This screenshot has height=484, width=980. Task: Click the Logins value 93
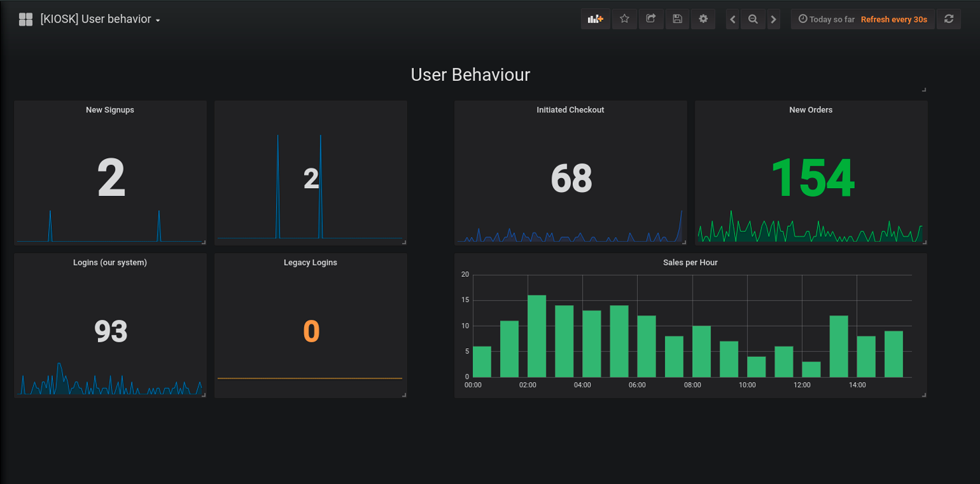click(111, 331)
